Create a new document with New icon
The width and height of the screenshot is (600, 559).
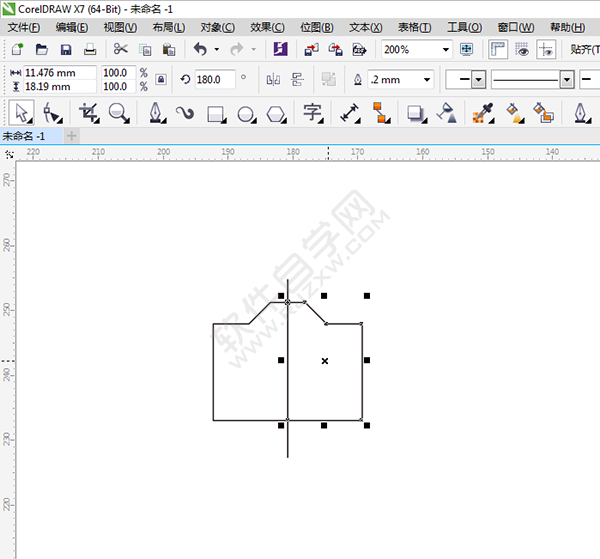tap(17, 49)
